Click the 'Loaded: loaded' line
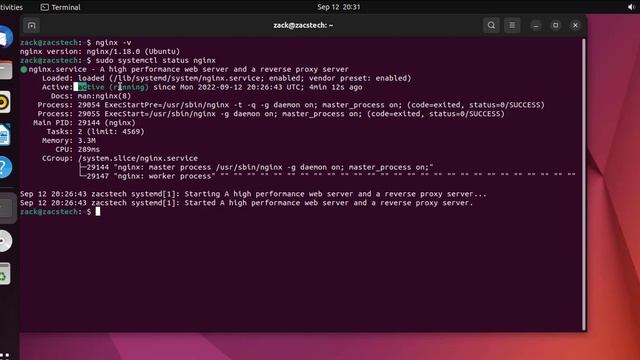640x360 pixels. point(227,78)
